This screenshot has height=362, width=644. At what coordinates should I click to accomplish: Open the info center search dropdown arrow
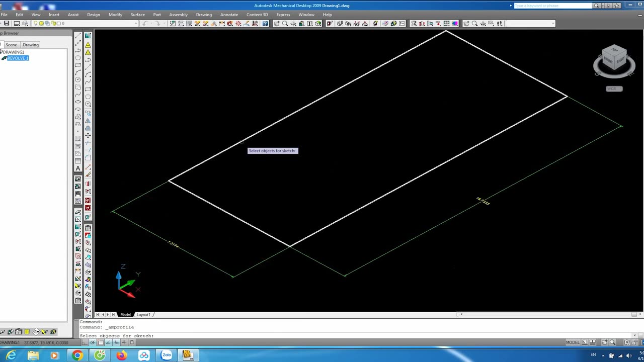coord(603,6)
